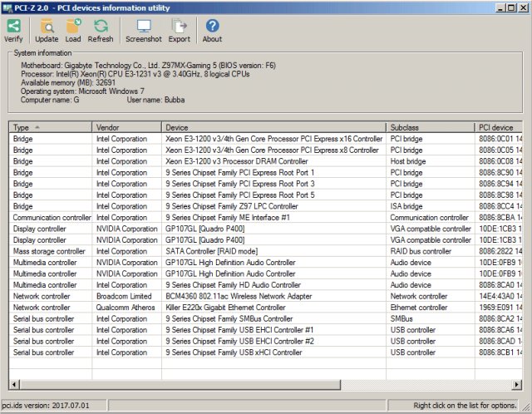Click the horizontal scrollbar thumb
The width and height of the screenshot is (532, 414).
point(180,384)
